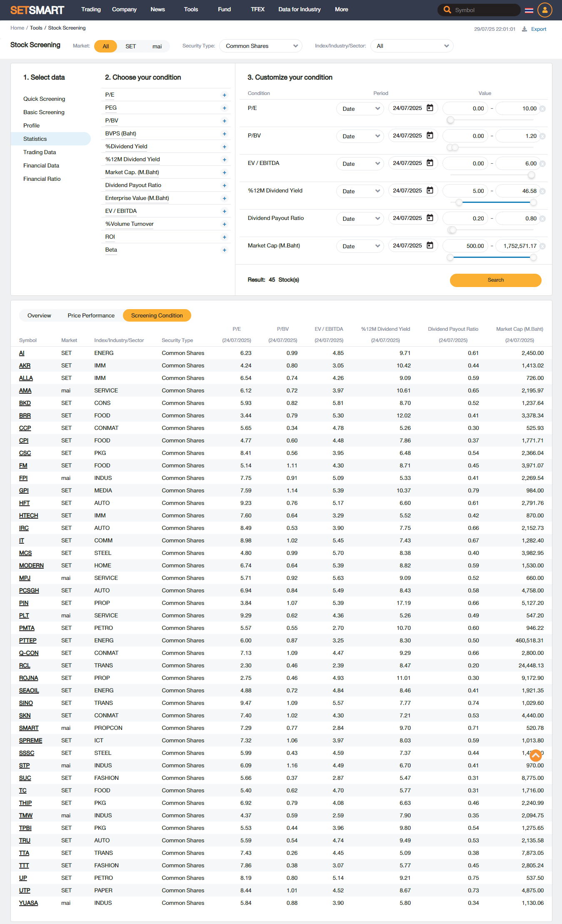Viewport: 562px width, 924px height.
Task: Remove the Dividend Payout Ratio condition
Action: pyautogui.click(x=542, y=219)
